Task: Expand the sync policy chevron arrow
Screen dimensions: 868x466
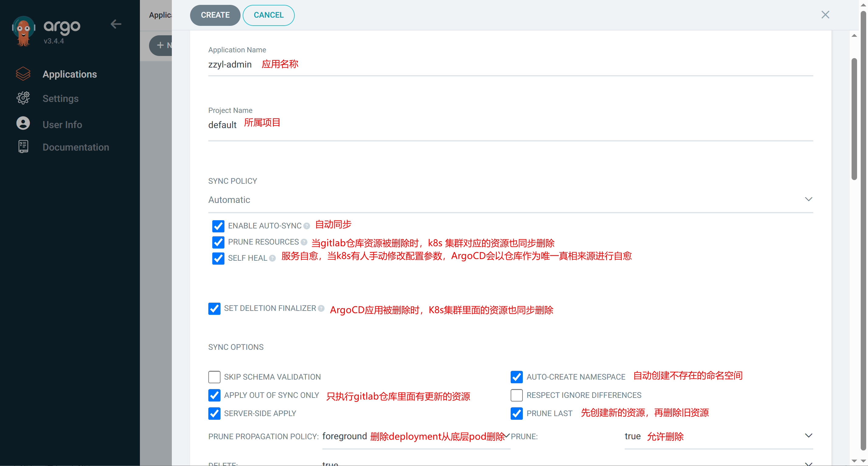Action: click(808, 199)
